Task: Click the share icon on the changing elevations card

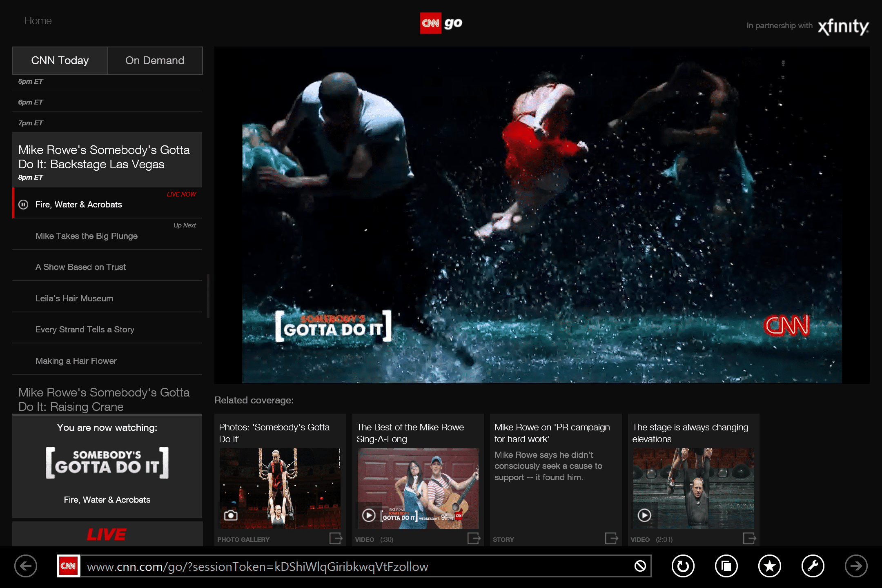Action: pos(749,539)
